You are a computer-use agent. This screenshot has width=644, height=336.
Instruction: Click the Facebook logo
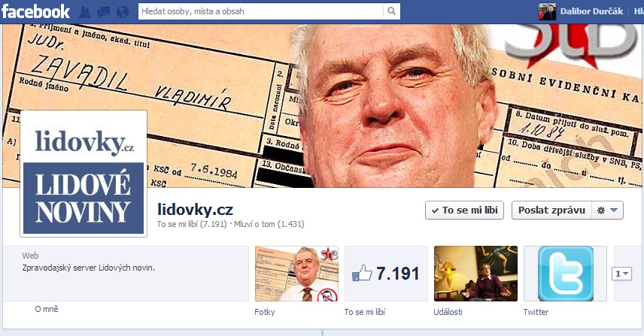point(35,11)
